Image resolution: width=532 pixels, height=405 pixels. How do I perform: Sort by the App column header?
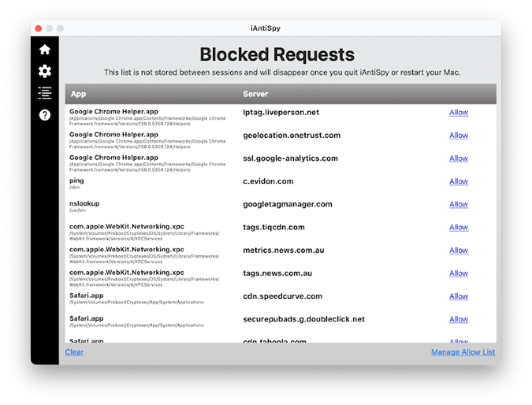(79, 94)
